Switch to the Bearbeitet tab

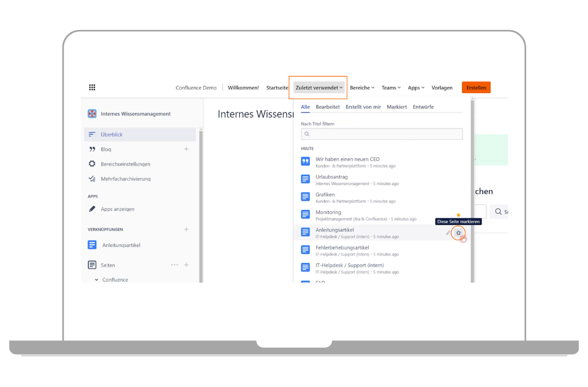click(x=327, y=107)
